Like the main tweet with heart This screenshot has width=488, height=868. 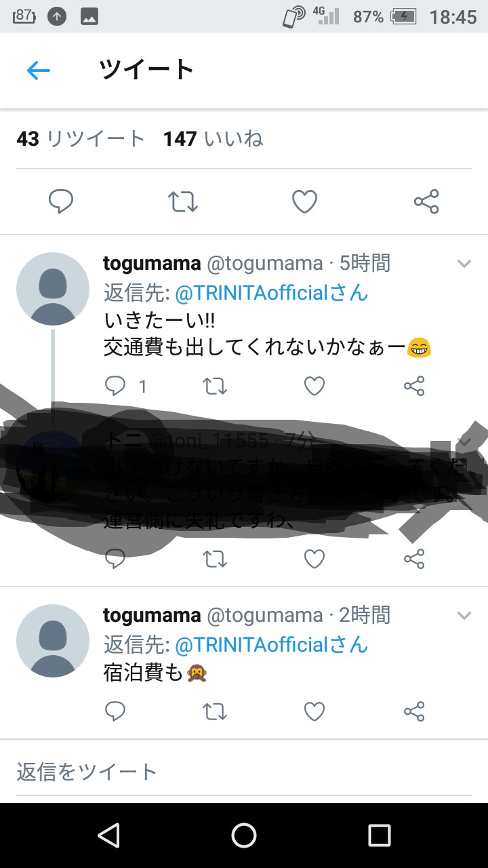pyautogui.click(x=304, y=201)
